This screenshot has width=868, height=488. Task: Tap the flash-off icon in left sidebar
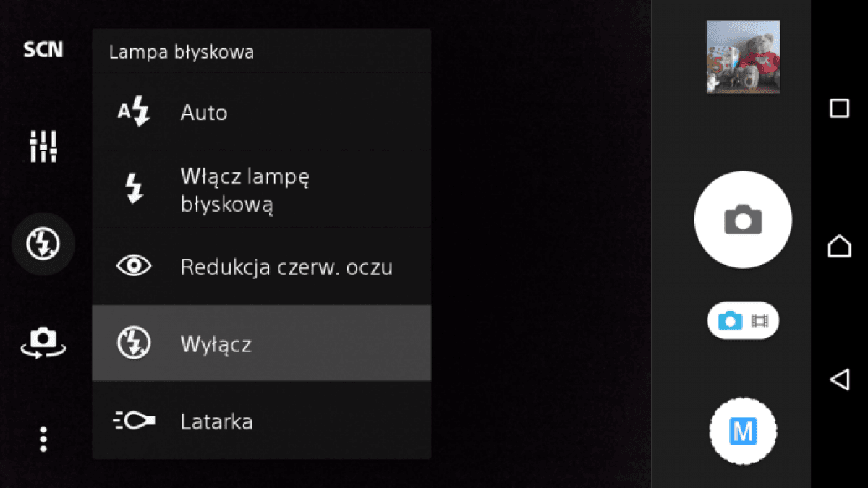point(43,244)
